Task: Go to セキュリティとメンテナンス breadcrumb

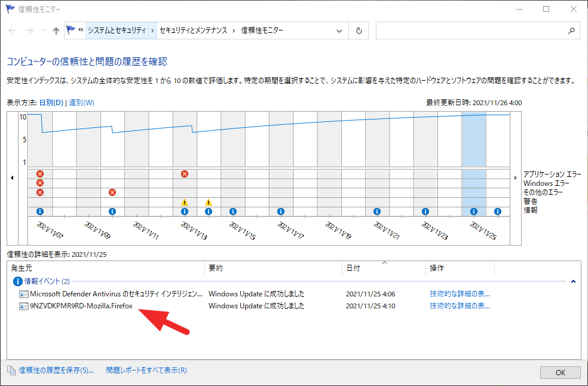Action: click(x=194, y=30)
